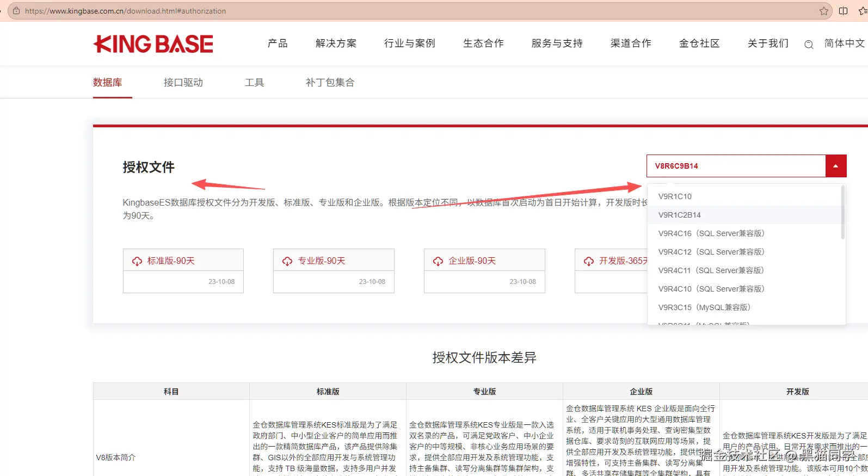This screenshot has width=868, height=476.
Task: Open the 关于我们 navigation menu
Action: [768, 43]
